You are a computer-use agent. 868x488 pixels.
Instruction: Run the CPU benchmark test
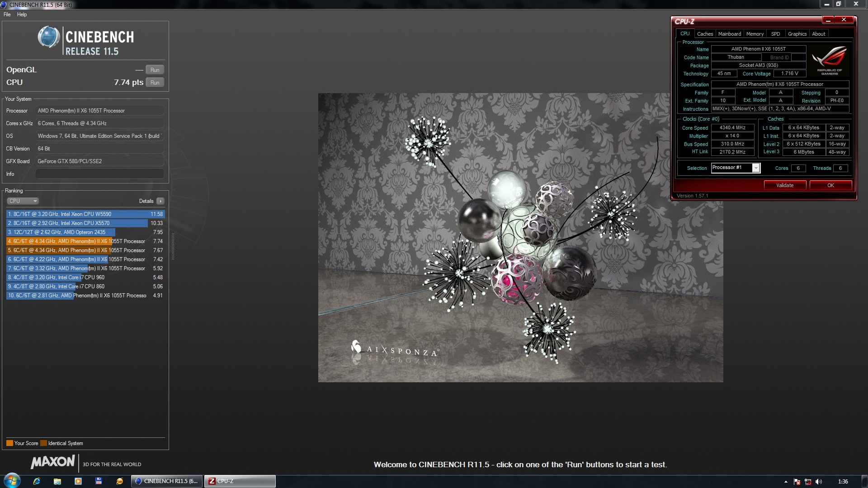click(x=155, y=83)
